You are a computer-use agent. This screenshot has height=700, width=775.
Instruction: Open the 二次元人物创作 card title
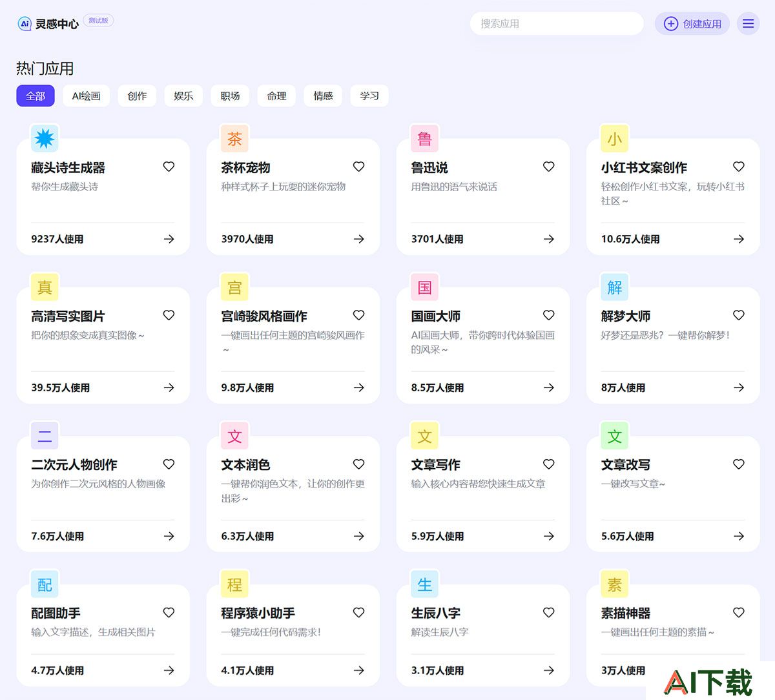pyautogui.click(x=74, y=464)
